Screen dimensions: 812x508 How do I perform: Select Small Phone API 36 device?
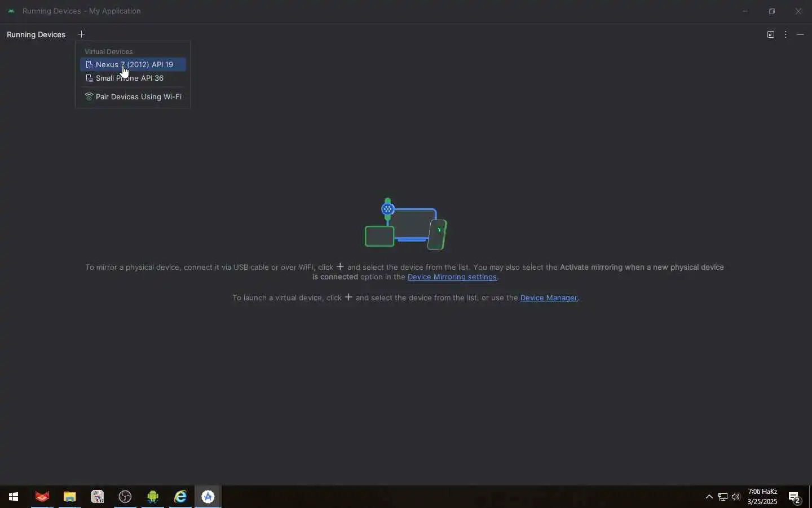(x=133, y=78)
